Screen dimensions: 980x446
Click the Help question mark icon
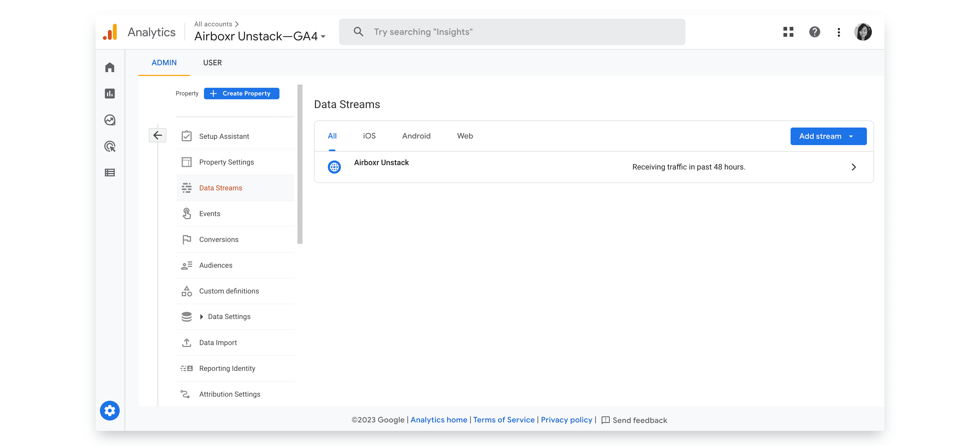pyautogui.click(x=814, y=32)
